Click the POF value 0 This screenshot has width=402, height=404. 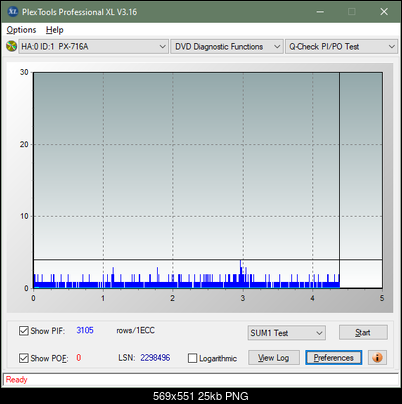coord(79,358)
